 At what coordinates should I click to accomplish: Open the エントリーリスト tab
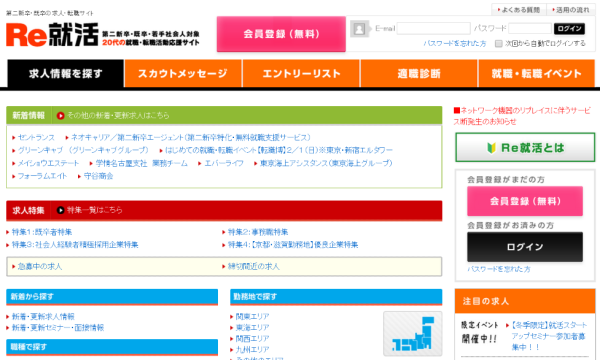[x=301, y=73]
